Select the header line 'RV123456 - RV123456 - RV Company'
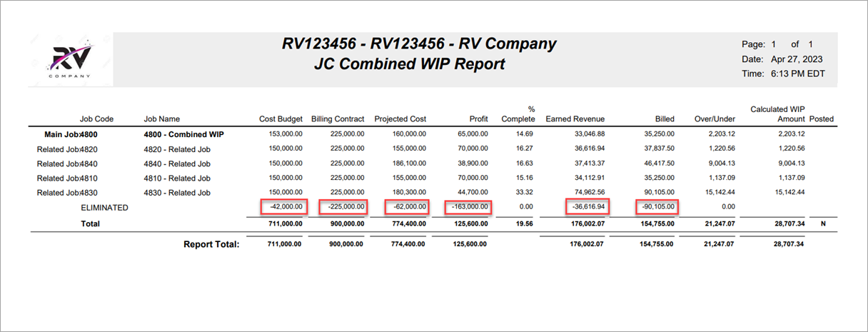The image size is (868, 332). [x=419, y=44]
